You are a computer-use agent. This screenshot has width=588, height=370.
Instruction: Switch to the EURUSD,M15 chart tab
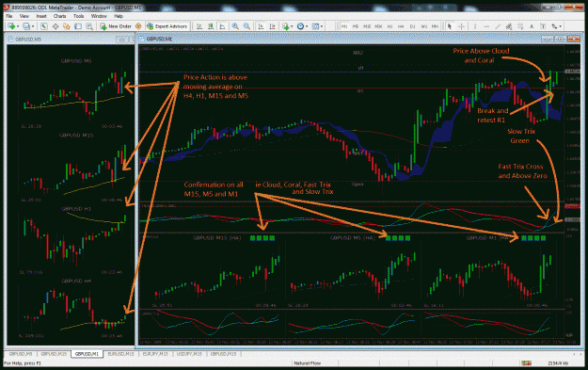[120, 354]
